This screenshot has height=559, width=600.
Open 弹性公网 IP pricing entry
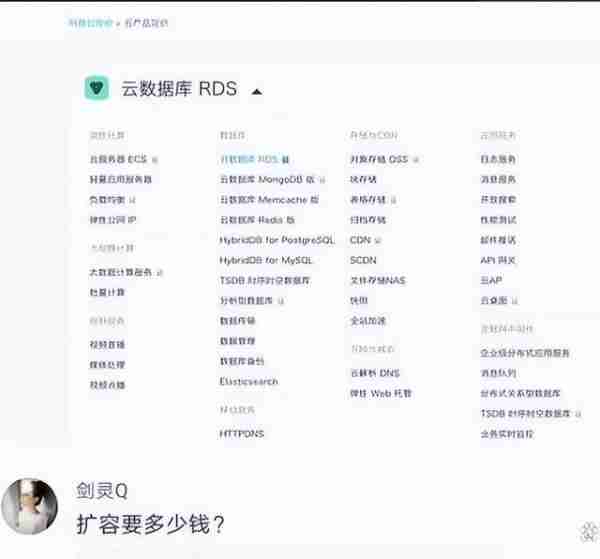click(x=113, y=220)
